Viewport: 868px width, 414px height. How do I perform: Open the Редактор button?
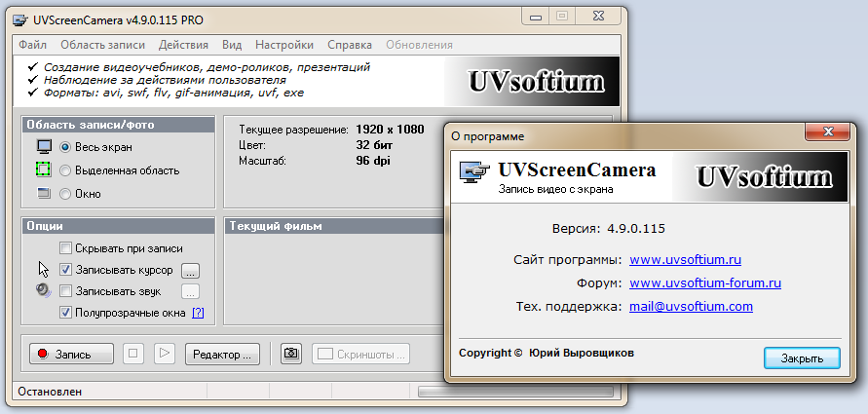point(222,354)
